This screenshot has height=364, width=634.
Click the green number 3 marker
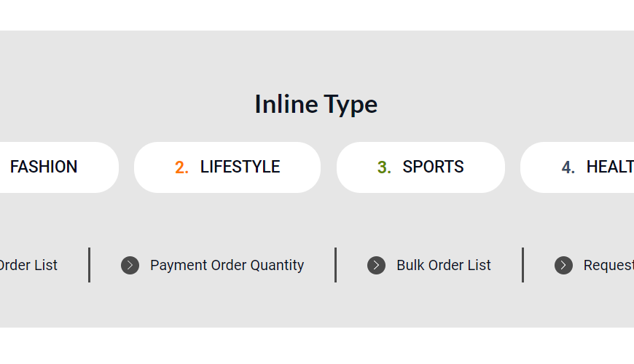point(384,167)
